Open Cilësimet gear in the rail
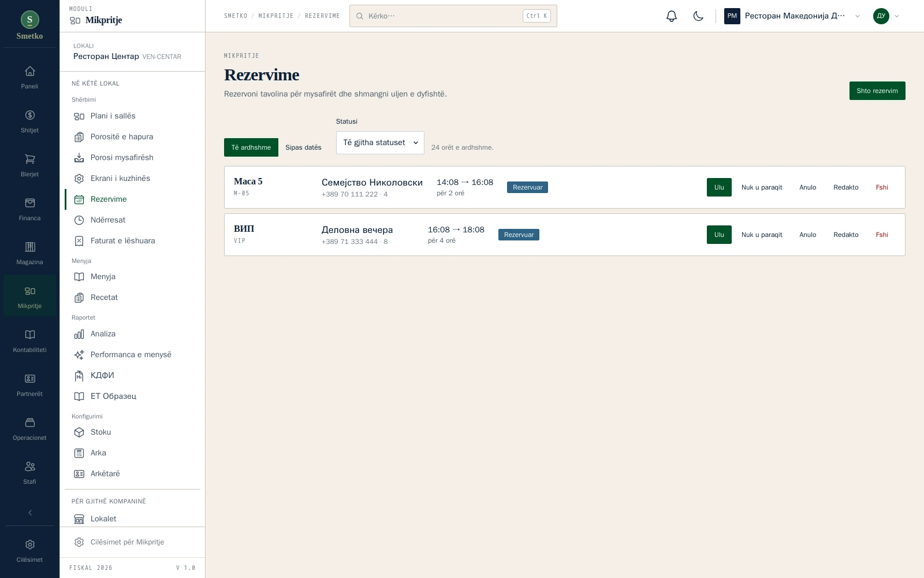The width and height of the screenshot is (924, 578). coord(29,551)
